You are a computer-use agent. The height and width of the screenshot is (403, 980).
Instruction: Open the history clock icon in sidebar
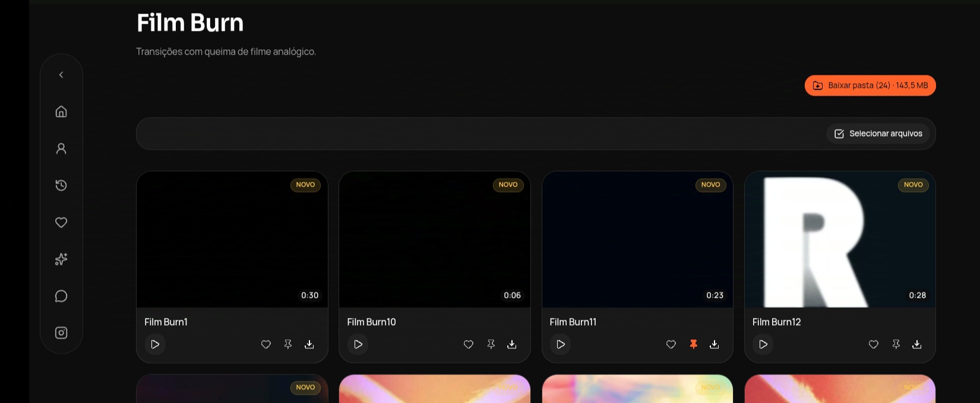[x=61, y=185]
